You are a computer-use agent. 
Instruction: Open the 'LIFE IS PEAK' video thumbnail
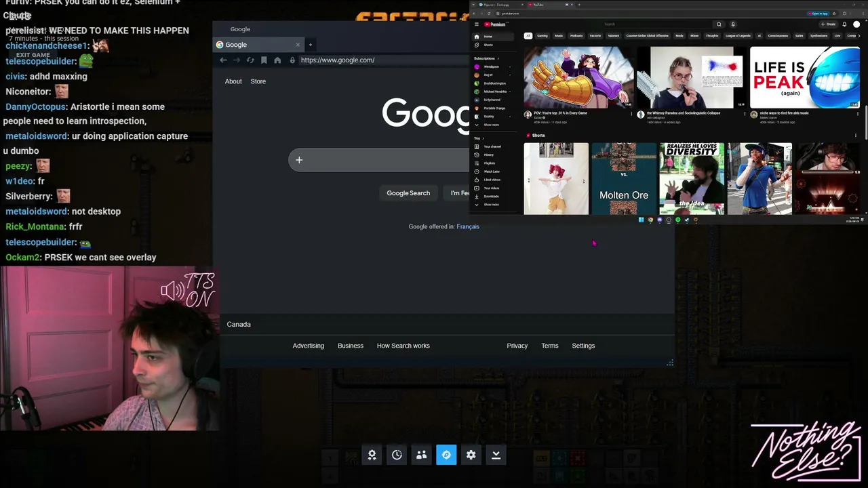coord(804,77)
